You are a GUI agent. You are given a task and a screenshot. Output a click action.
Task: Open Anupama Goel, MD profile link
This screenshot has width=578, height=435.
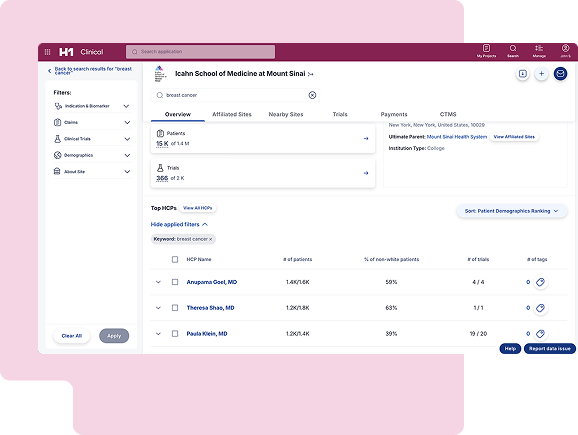pyautogui.click(x=212, y=282)
